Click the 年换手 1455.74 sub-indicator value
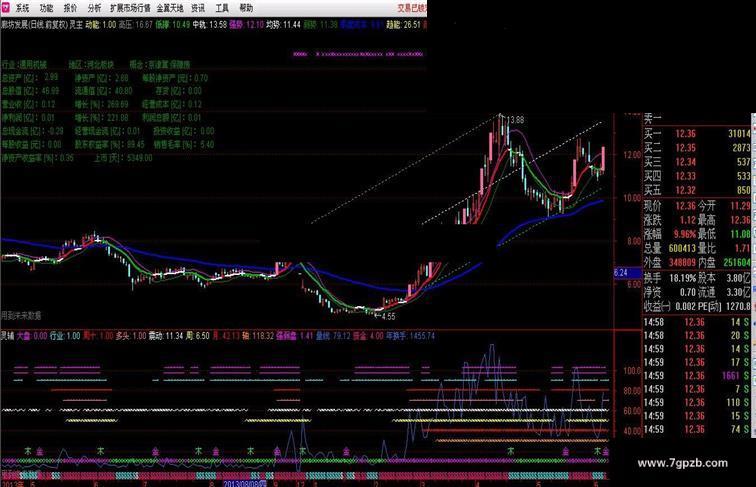 (x=410, y=336)
